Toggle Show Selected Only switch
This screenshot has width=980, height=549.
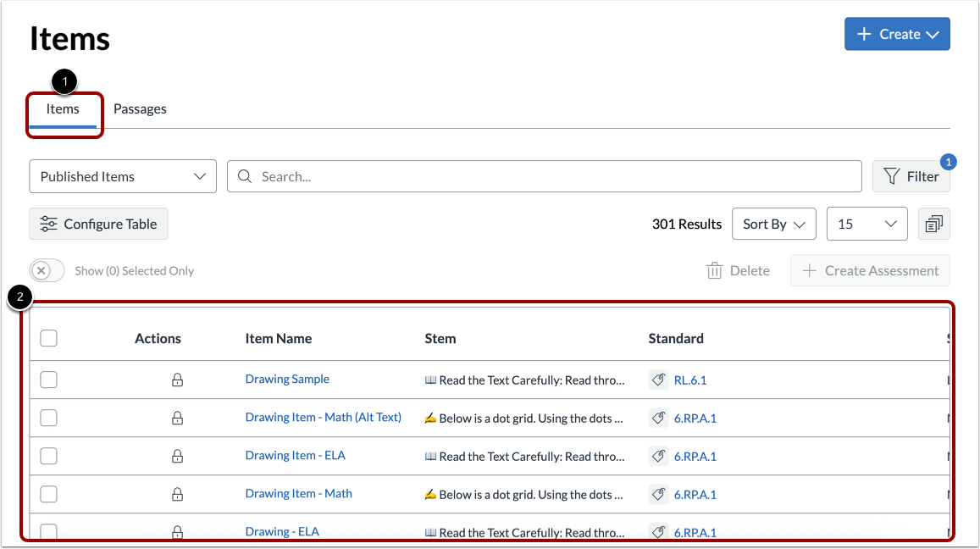click(47, 271)
